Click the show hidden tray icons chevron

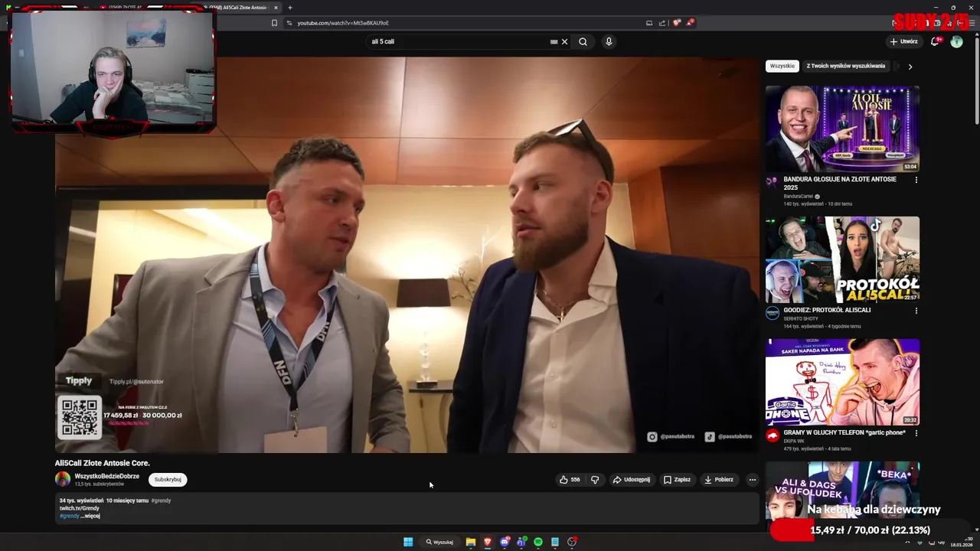click(907, 542)
